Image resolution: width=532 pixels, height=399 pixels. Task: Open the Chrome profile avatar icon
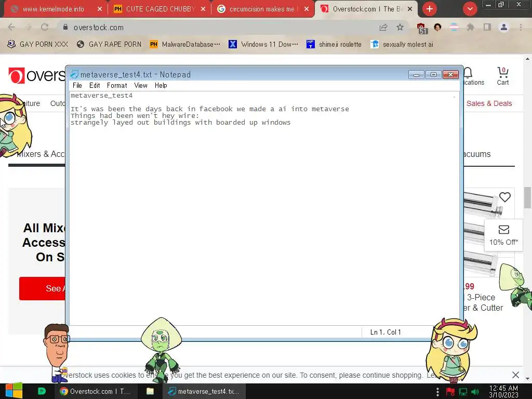[504, 27]
